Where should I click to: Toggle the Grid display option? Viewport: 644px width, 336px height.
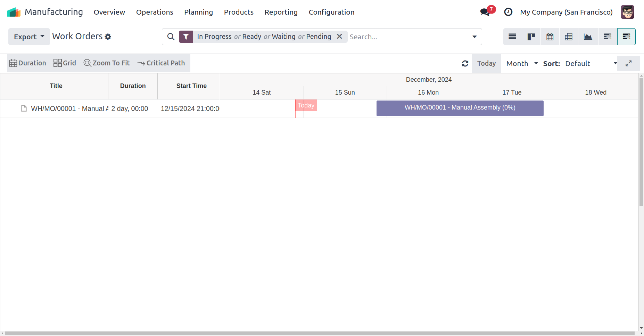coord(65,63)
